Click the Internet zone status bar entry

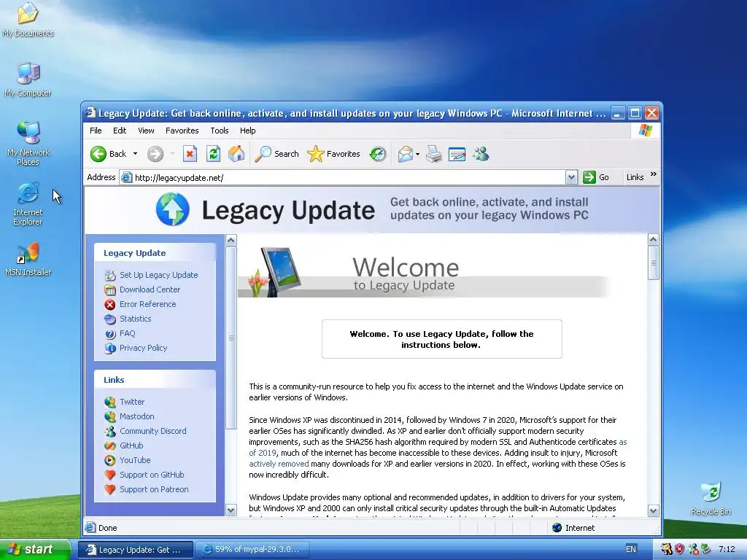pyautogui.click(x=574, y=528)
